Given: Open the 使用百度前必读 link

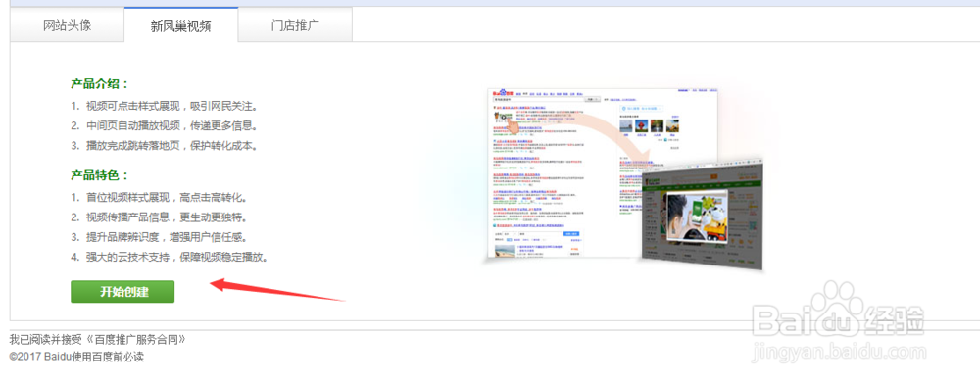Looking at the screenshot, I should pos(108,357).
